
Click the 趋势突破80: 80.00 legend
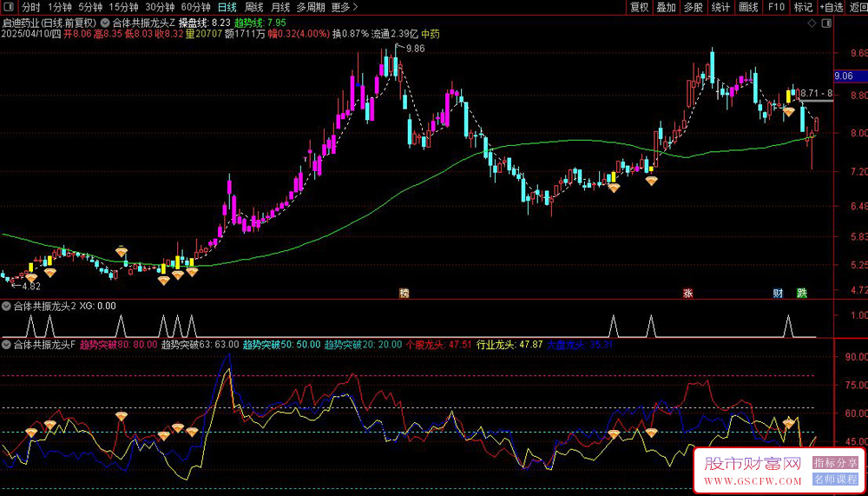pos(119,344)
